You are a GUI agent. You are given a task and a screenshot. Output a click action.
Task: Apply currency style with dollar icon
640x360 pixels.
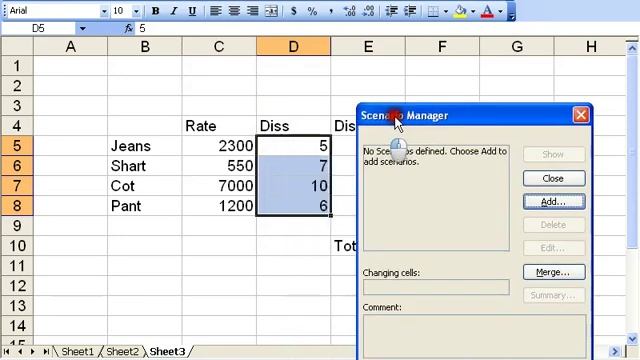coord(293,11)
